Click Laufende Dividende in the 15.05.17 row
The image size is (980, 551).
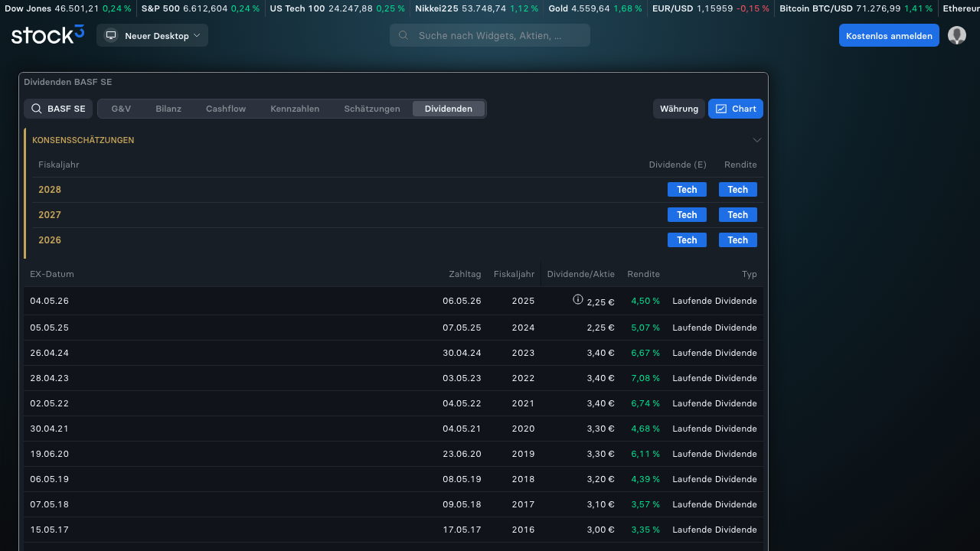tap(714, 530)
